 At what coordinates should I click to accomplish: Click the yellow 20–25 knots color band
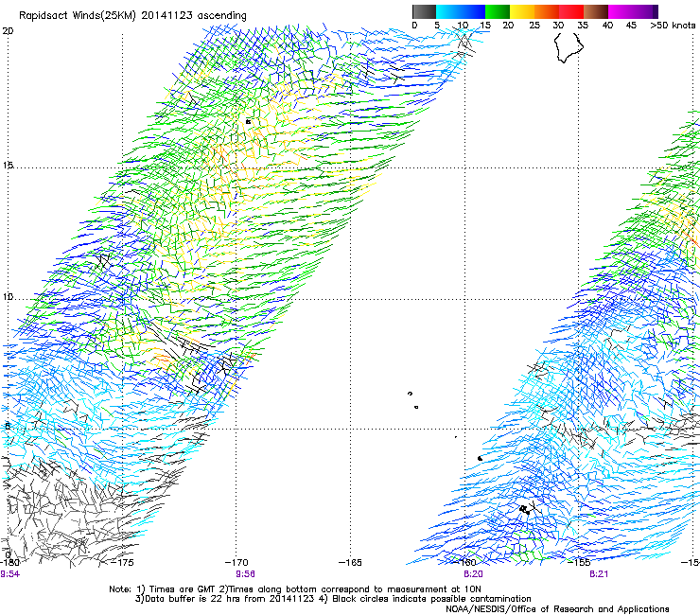522,11
